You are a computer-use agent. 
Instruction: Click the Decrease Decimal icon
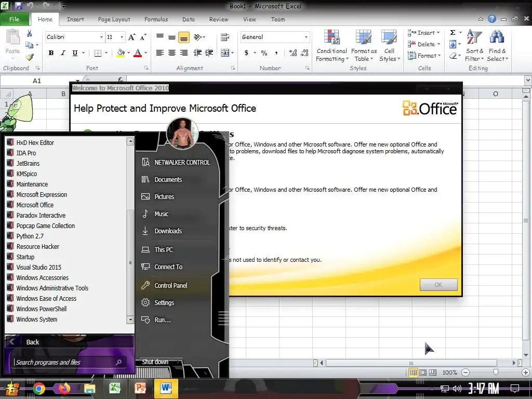(x=304, y=53)
